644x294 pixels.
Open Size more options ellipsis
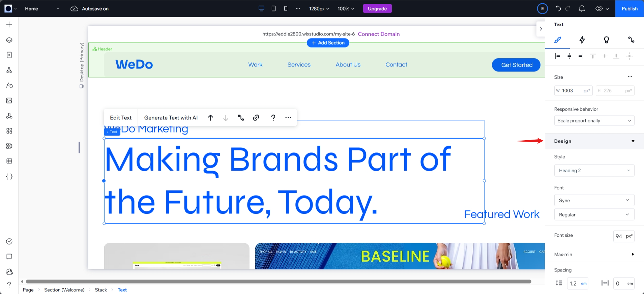click(630, 77)
